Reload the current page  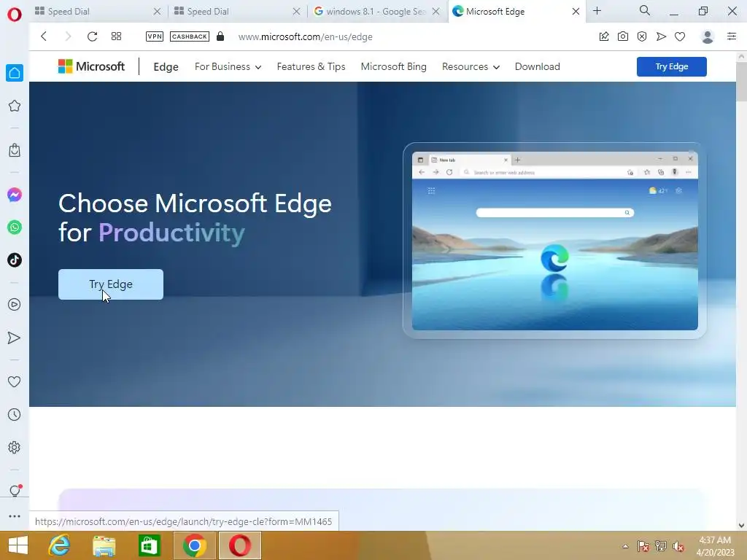pyautogui.click(x=93, y=36)
